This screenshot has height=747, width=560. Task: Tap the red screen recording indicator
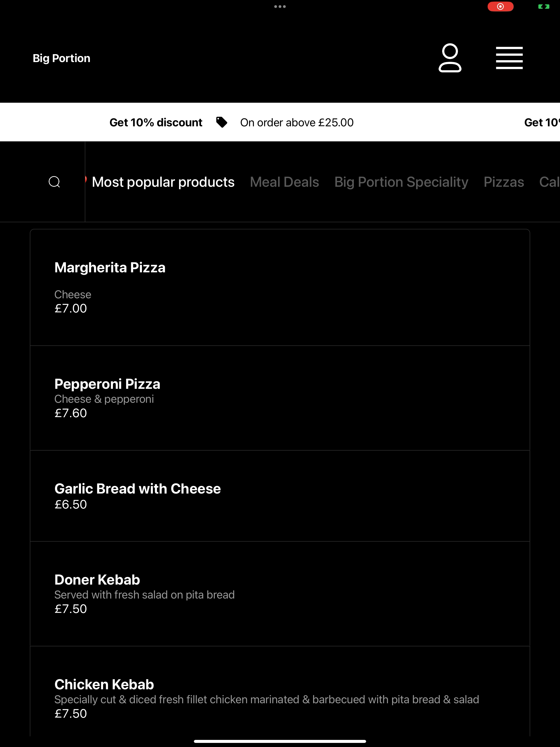500,6
